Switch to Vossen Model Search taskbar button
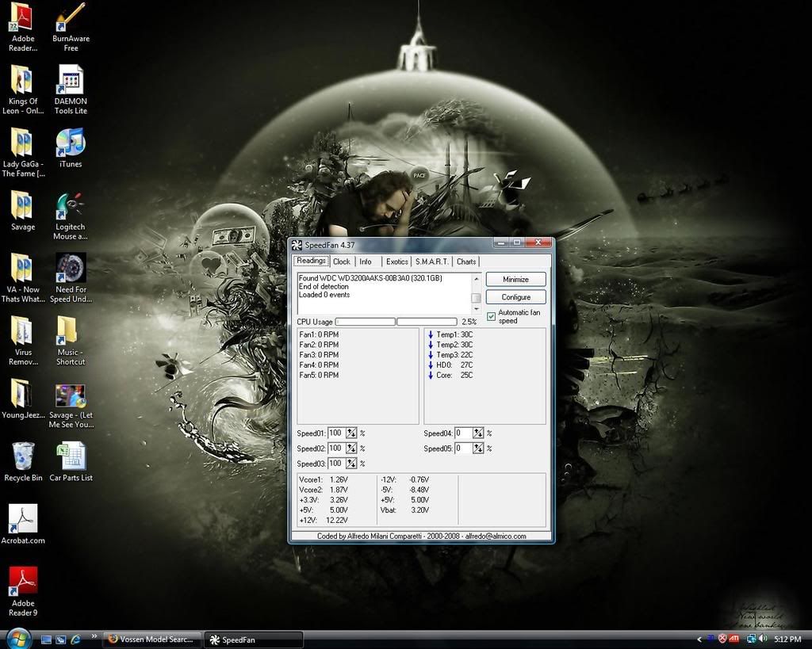The image size is (812, 649). (x=153, y=639)
